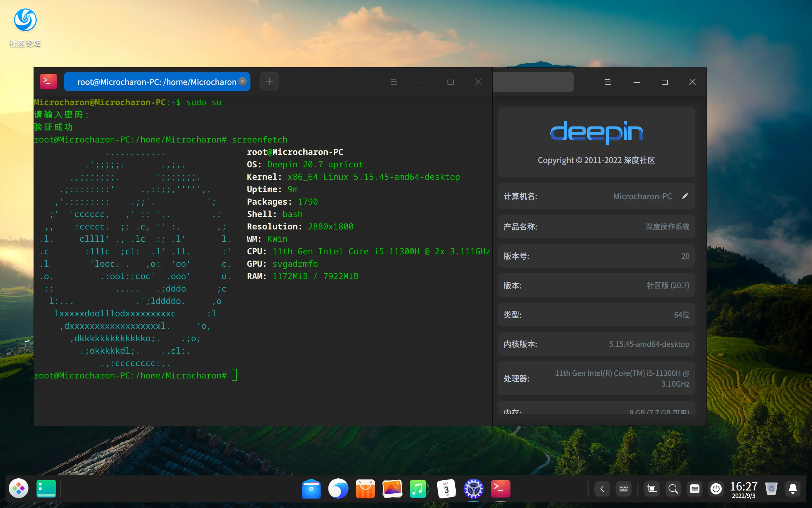Viewport: 812px width, 508px height.
Task: Click the Resolution: 2880x1800 line
Action: pyautogui.click(x=300, y=226)
